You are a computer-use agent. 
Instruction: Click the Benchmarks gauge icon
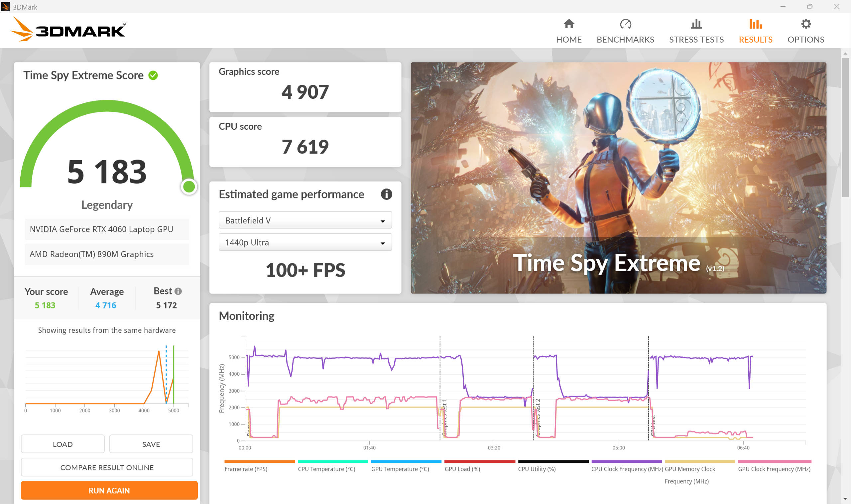[x=625, y=24]
